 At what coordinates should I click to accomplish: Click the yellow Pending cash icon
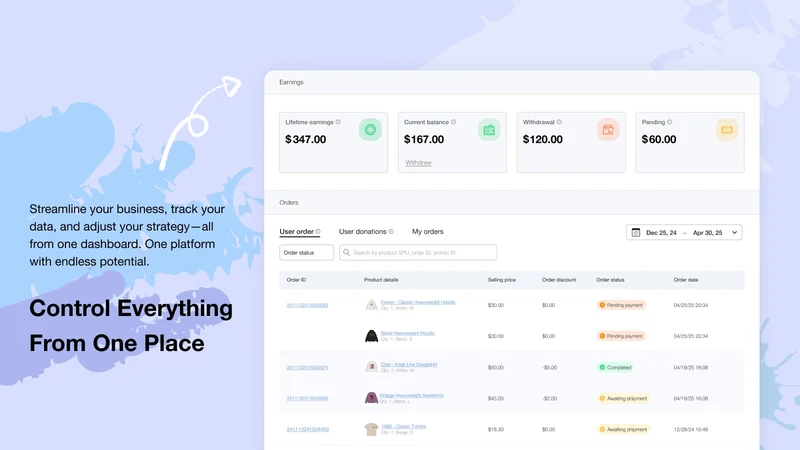pyautogui.click(x=727, y=130)
